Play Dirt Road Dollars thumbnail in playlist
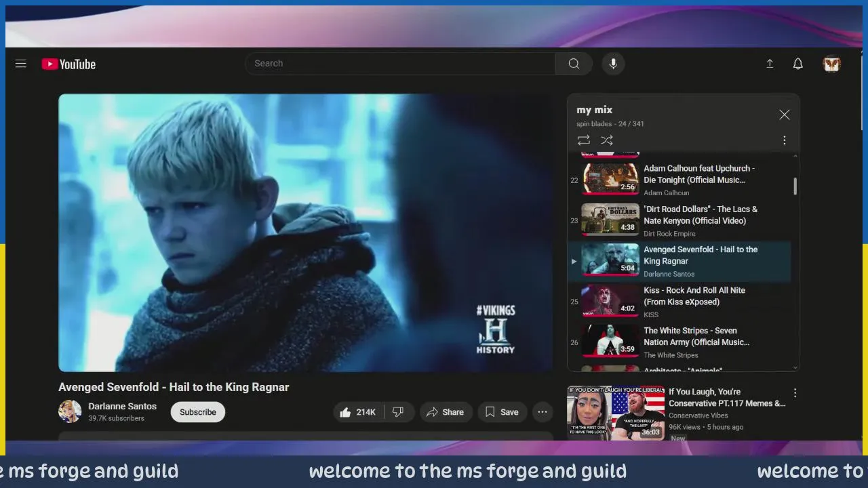The image size is (868, 488). point(610,220)
